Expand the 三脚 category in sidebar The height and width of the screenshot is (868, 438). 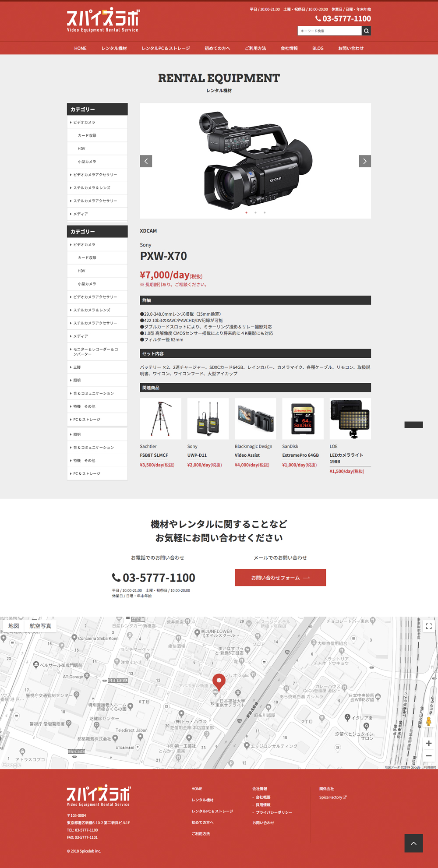click(77, 367)
